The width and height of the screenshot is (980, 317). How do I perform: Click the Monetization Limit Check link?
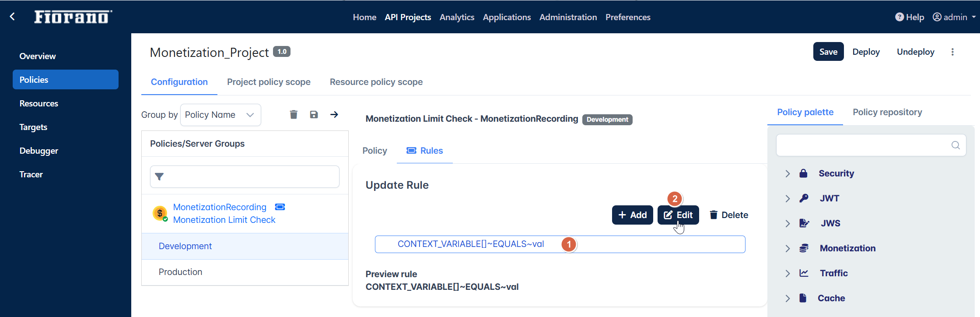(x=224, y=220)
